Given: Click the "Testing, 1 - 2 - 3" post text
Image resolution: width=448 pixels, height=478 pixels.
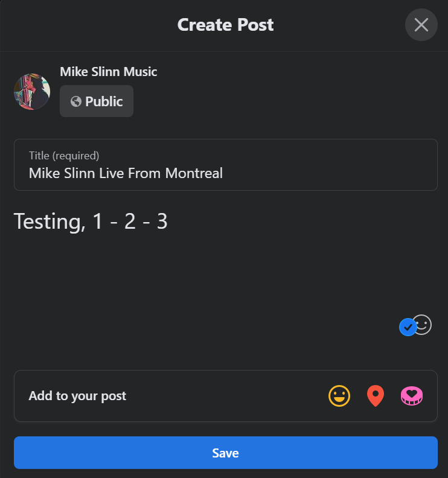Looking at the screenshot, I should pyautogui.click(x=91, y=222).
